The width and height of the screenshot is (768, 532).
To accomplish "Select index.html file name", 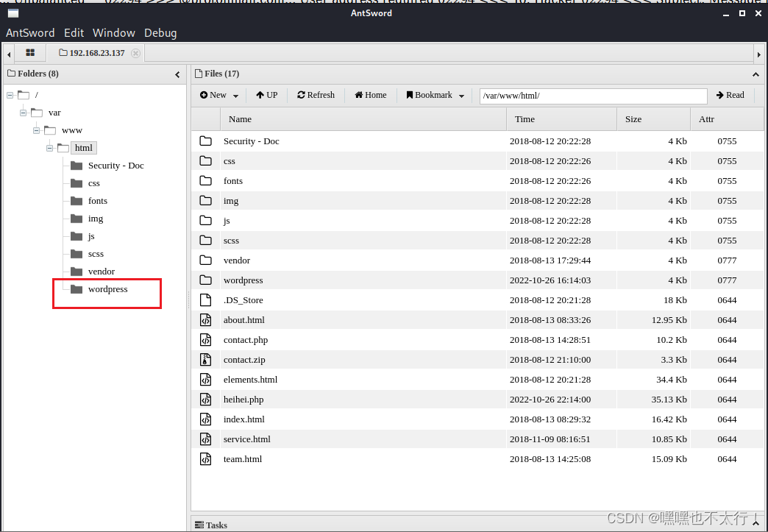I will point(244,419).
